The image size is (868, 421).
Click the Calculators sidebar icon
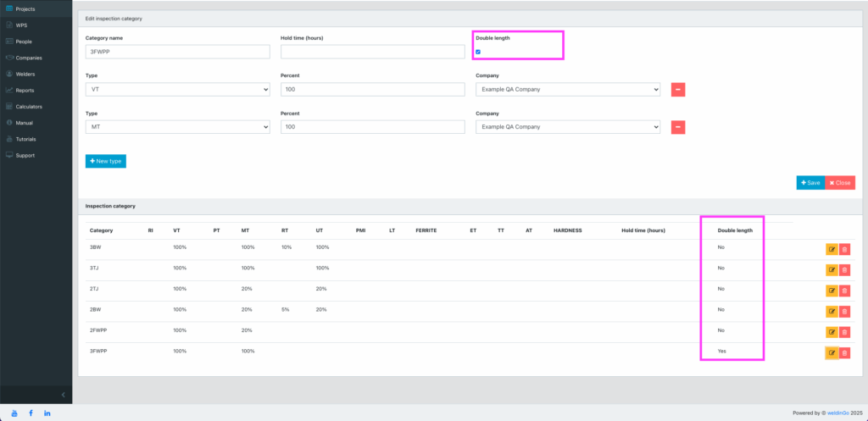9,106
